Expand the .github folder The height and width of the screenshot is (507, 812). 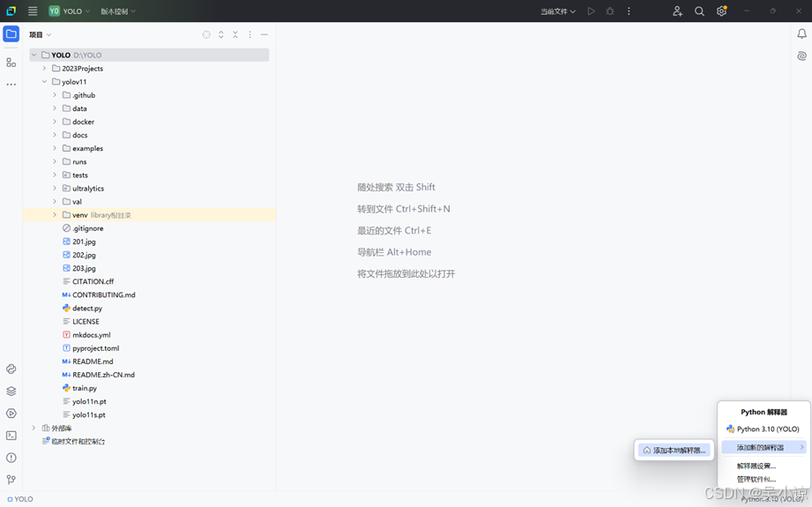55,94
